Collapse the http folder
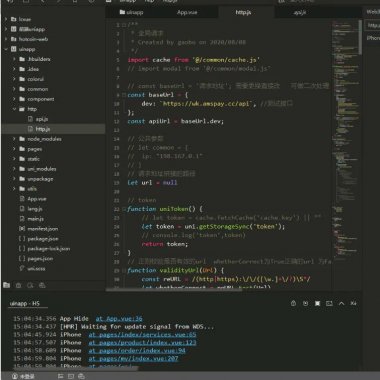The width and height of the screenshot is (380, 380). pyautogui.click(x=14, y=109)
